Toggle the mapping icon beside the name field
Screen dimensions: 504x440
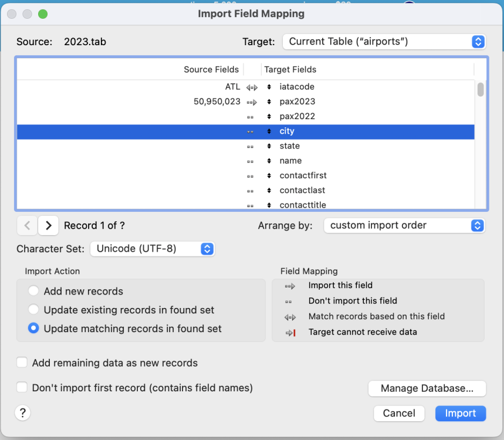251,161
